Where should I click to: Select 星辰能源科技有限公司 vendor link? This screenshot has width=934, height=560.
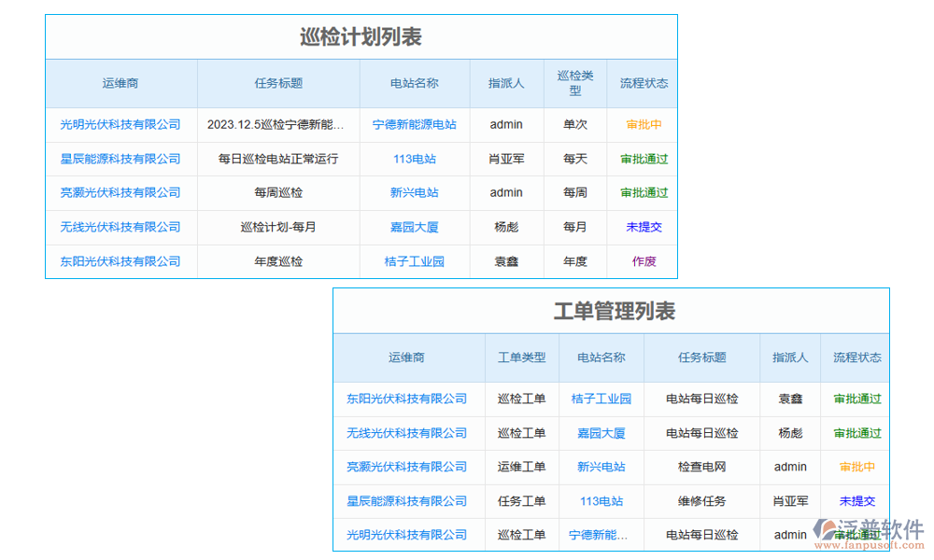120,159
